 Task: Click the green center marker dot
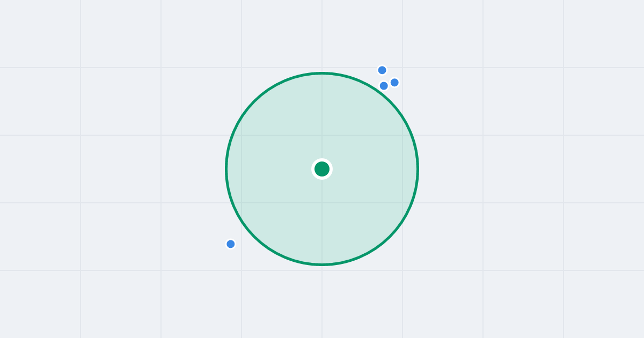click(x=322, y=169)
